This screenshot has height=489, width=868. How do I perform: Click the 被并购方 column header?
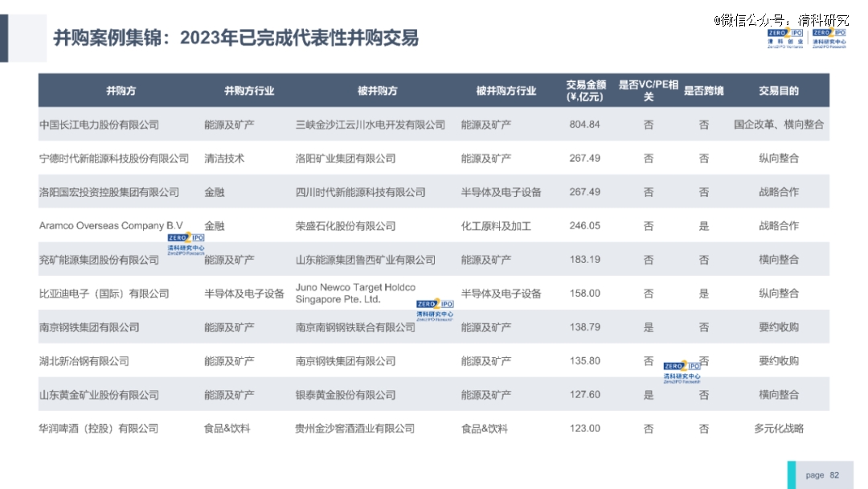pos(377,91)
